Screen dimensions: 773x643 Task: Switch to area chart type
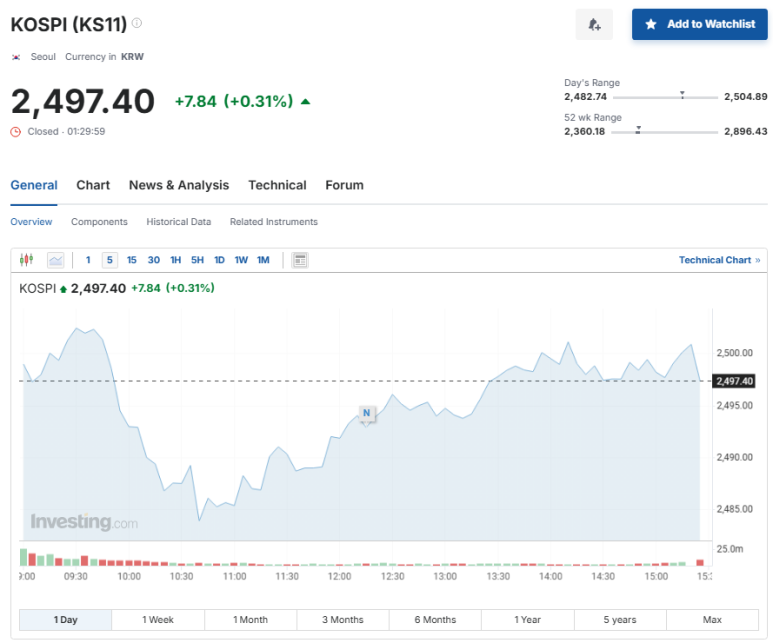(x=56, y=260)
